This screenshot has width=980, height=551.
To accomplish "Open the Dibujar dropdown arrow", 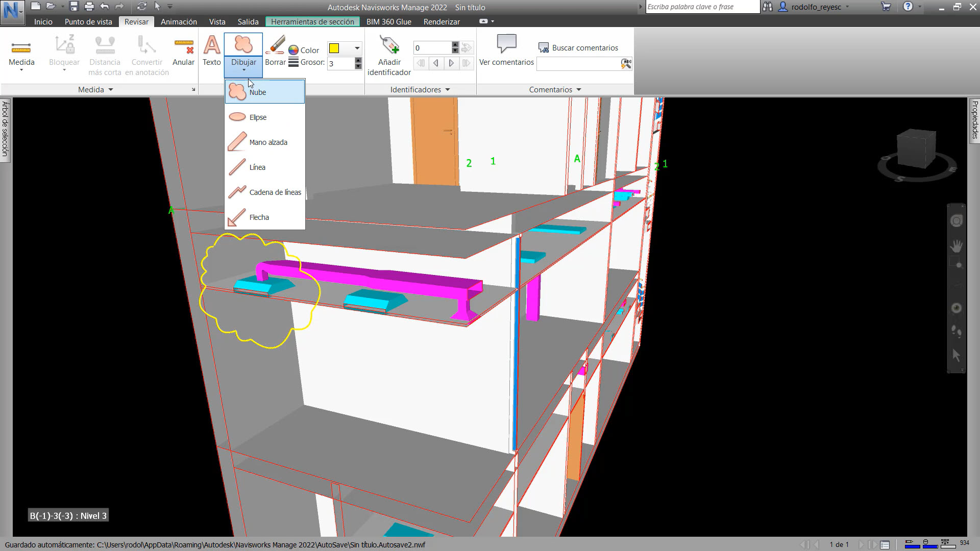I will 243,70.
